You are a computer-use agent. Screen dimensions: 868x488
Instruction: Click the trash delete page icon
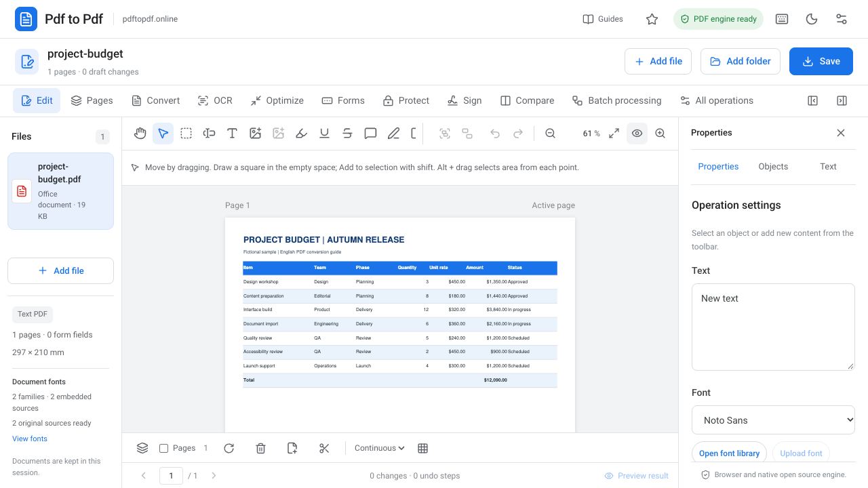(260, 448)
